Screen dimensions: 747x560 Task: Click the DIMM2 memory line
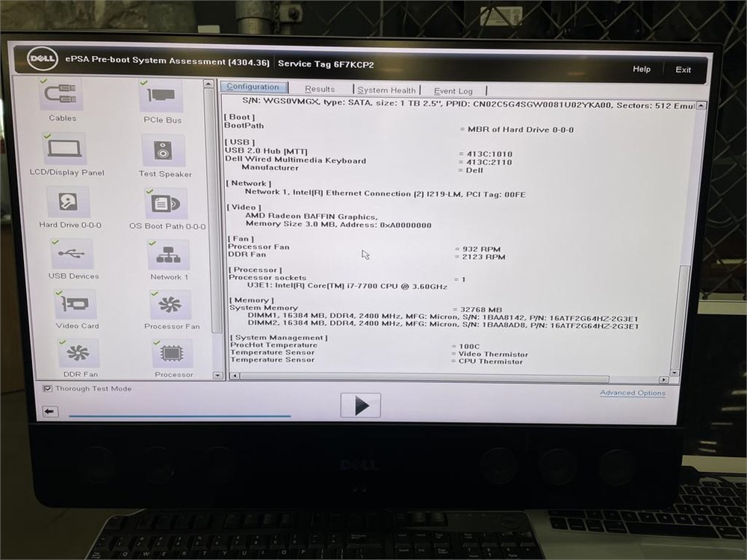tap(443, 326)
